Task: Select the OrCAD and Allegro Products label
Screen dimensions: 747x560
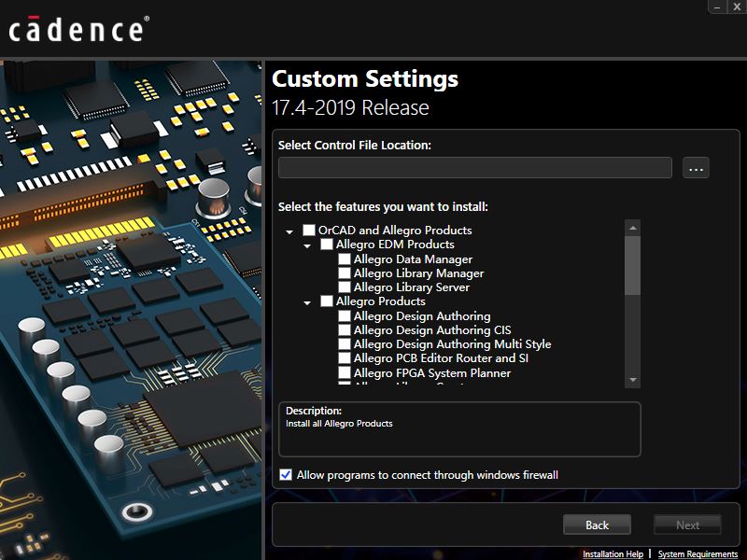Action: (395, 230)
